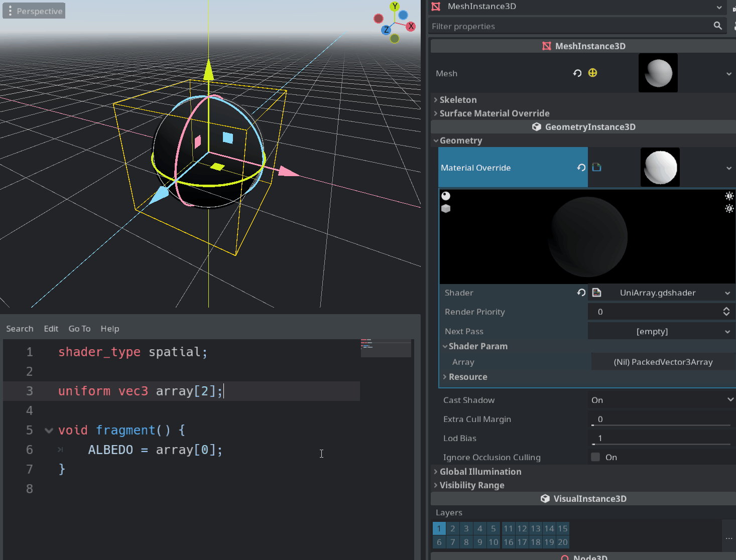Switch material preview to cube shape
The width and height of the screenshot is (736, 560).
[x=445, y=208]
